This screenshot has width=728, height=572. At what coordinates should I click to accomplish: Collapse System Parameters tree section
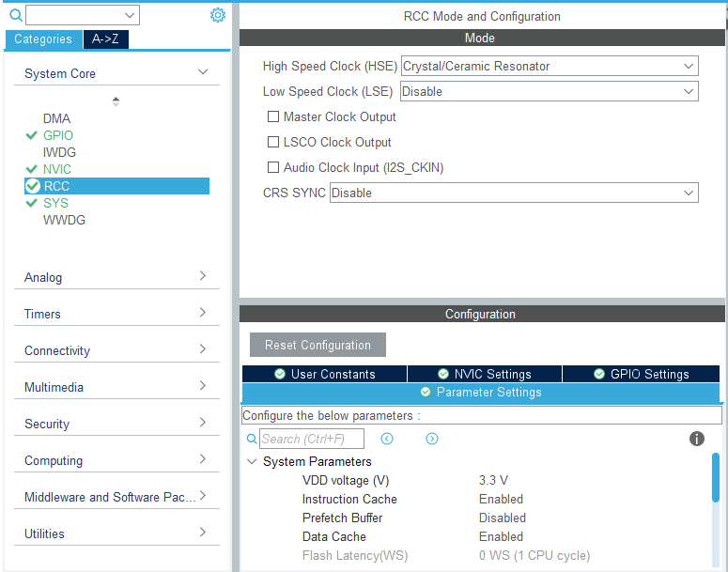tap(252, 461)
